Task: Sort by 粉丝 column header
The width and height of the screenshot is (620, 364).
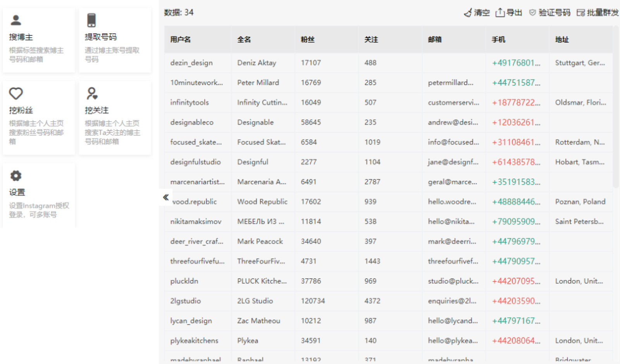Action: pyautogui.click(x=308, y=39)
